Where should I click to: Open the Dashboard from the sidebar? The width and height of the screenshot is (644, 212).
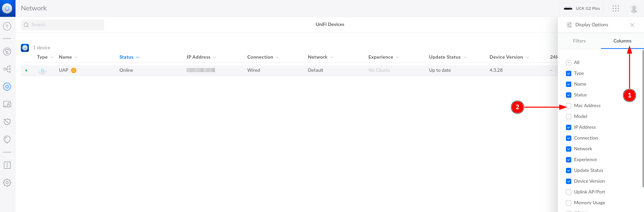tap(7, 52)
